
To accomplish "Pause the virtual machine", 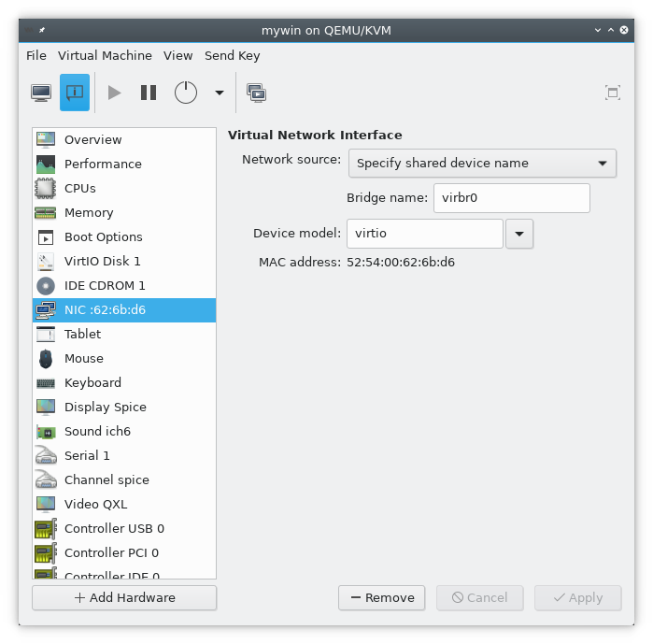I will tap(149, 93).
